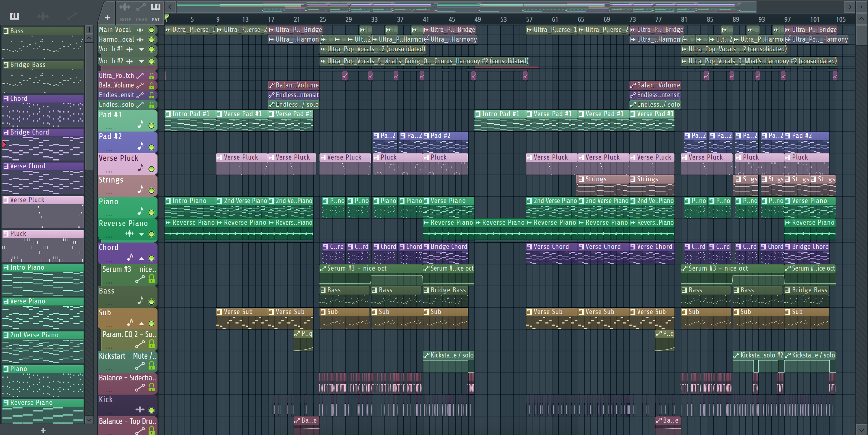This screenshot has width=868, height=435.
Task: Collapse the Sub track group arrow
Action: (142, 324)
